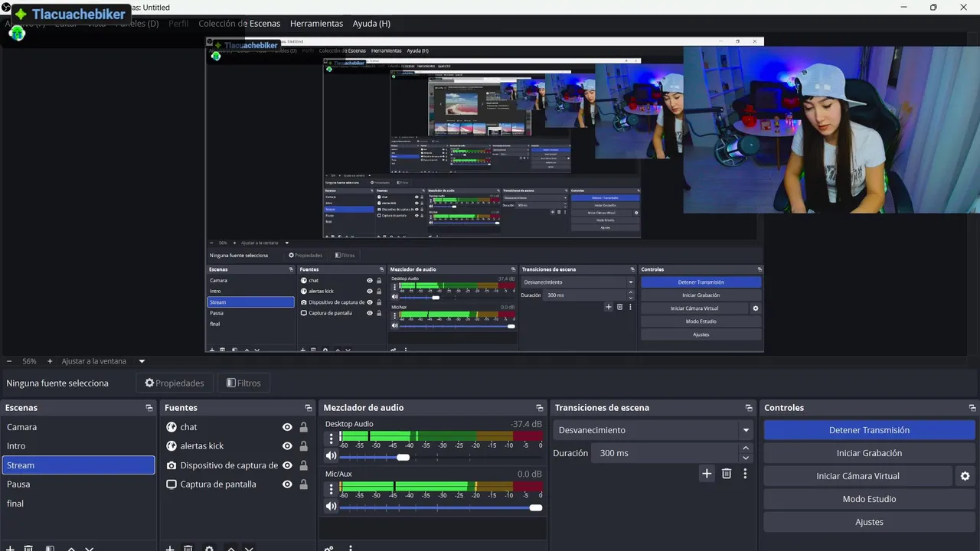The image size is (980, 551).
Task: Add a new scene transition with plus icon
Action: click(x=707, y=474)
